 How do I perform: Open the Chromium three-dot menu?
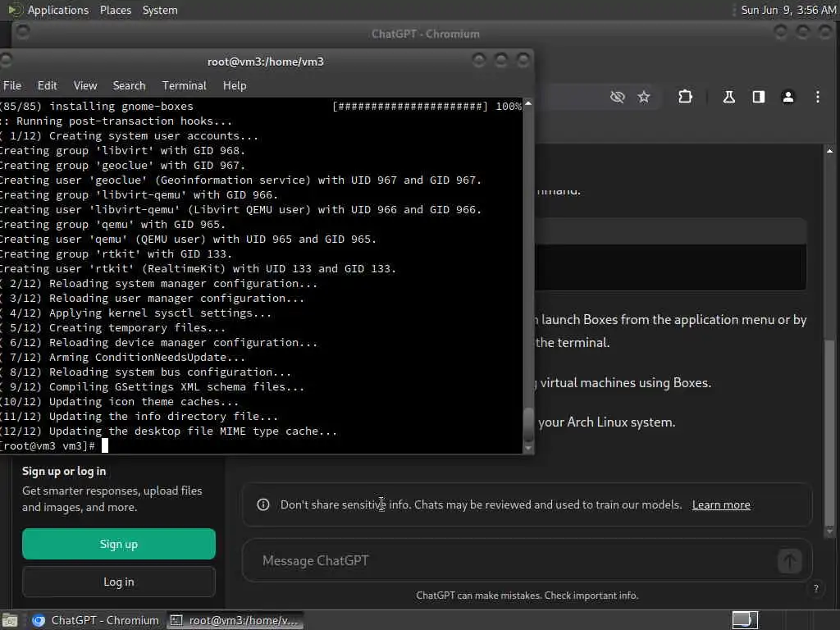[x=818, y=97]
